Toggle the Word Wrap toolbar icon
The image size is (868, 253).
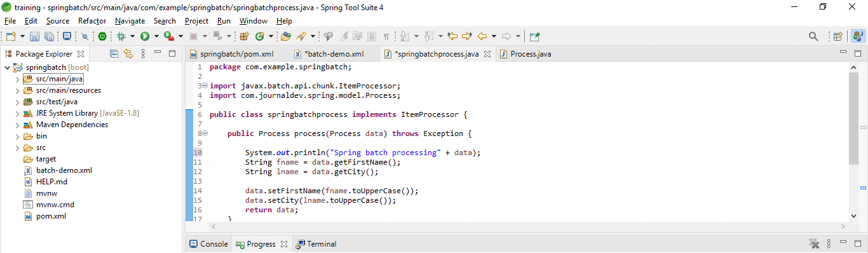coord(358,36)
